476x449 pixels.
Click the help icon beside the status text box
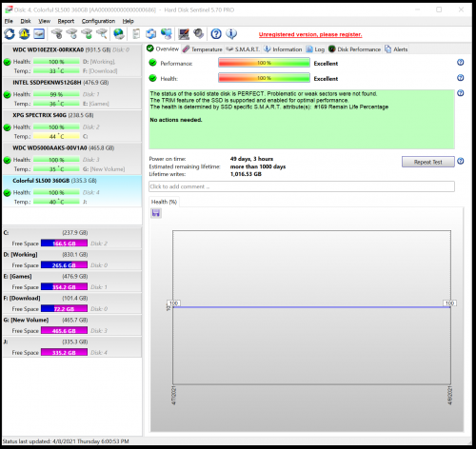(461, 93)
